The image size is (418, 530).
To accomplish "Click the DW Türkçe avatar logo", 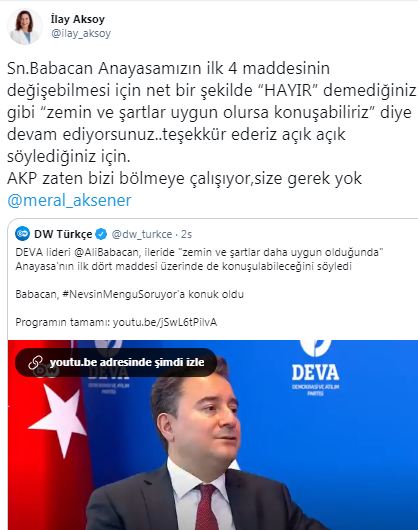I will (x=22, y=234).
